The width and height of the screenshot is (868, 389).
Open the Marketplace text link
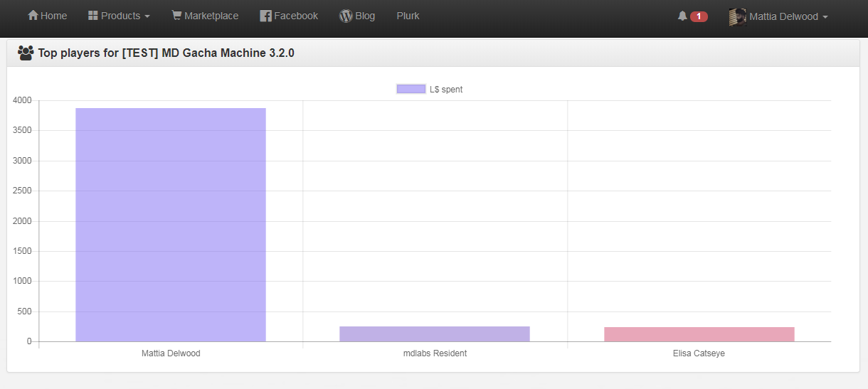[211, 16]
